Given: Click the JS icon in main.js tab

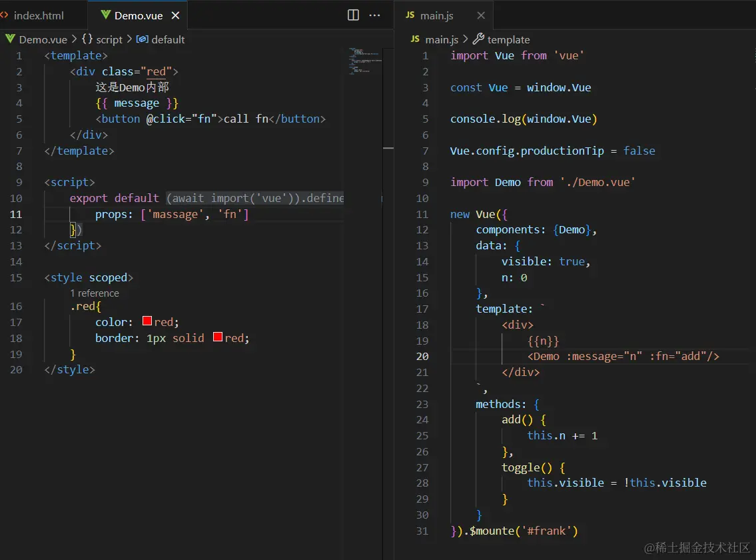Looking at the screenshot, I should tap(410, 15).
